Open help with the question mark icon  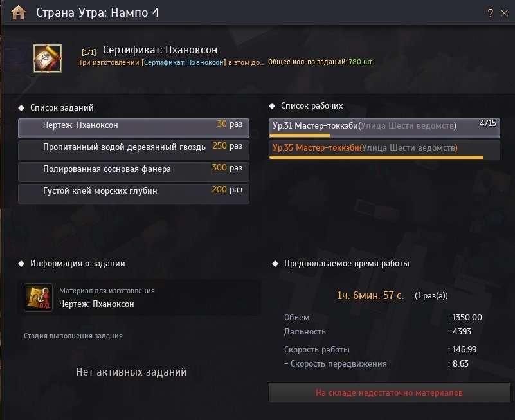490,13
